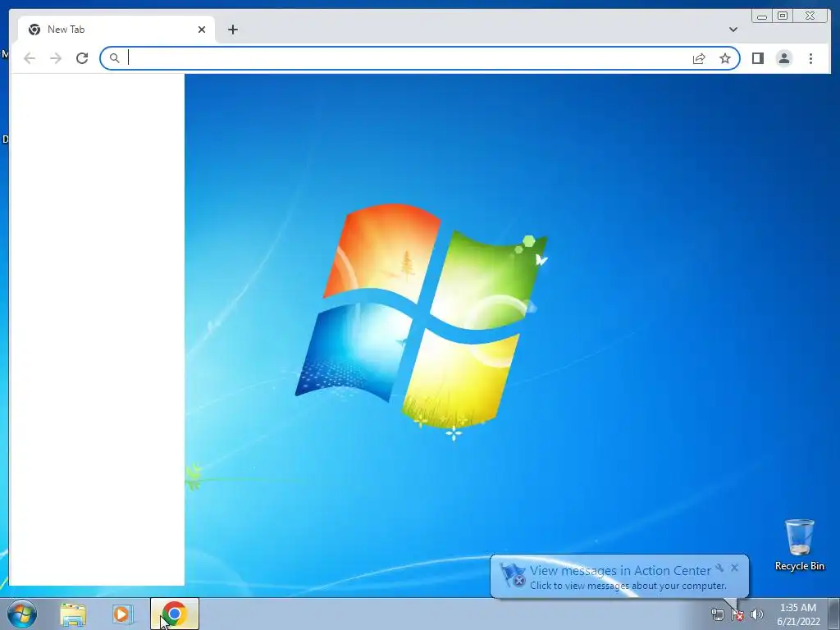Image resolution: width=840 pixels, height=630 pixels.
Task: Click the Show desktop button at taskbar end
Action: (834, 614)
